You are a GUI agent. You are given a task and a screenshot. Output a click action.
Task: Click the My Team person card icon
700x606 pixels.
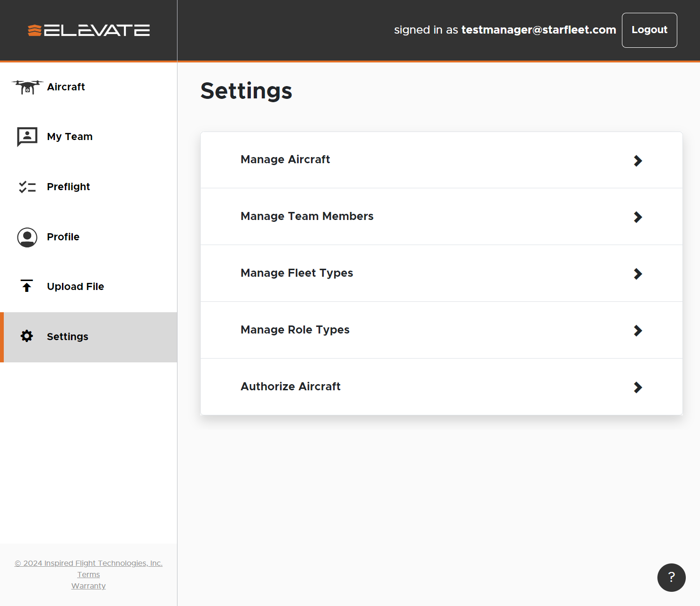[27, 137]
